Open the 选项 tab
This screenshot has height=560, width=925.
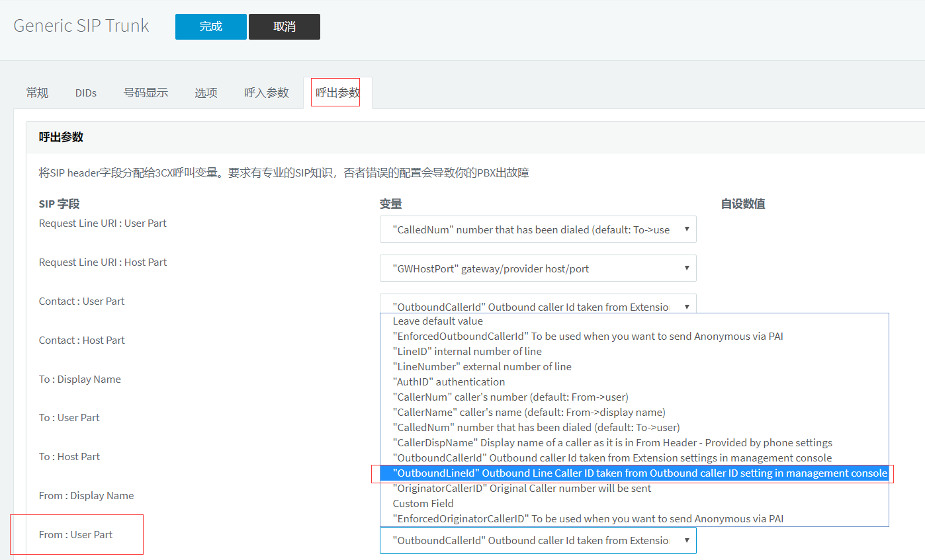point(206,93)
